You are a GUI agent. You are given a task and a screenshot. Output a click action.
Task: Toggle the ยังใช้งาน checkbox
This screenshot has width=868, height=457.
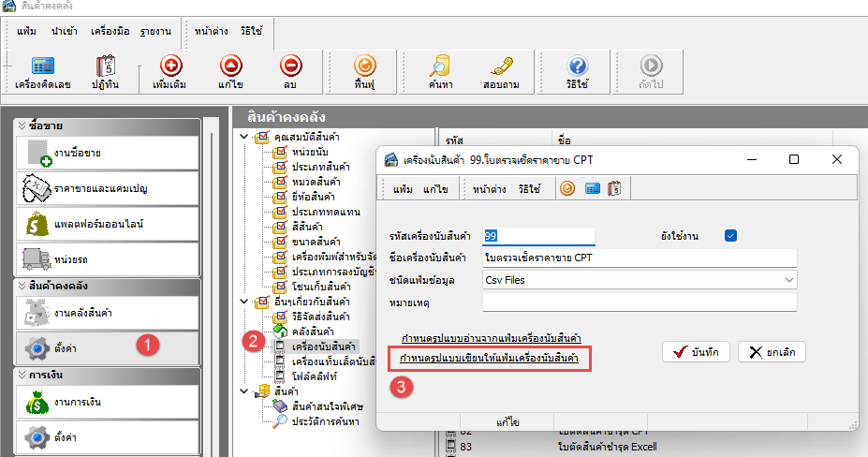(731, 235)
